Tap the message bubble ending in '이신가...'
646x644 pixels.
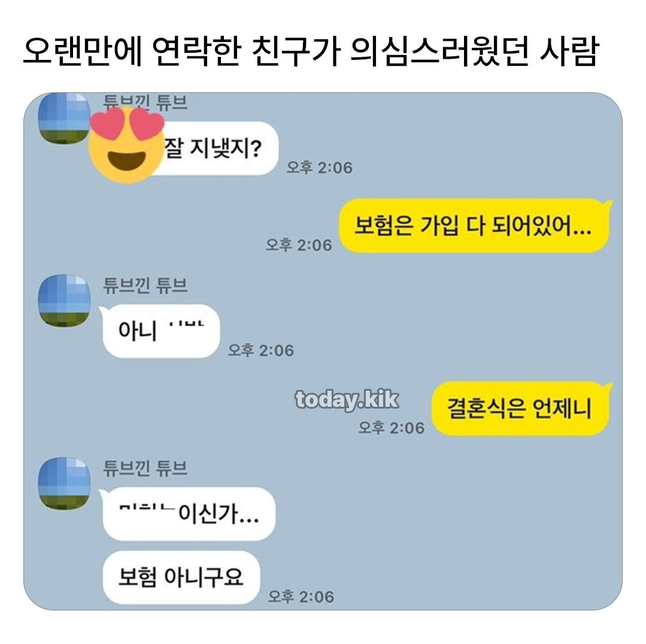pyautogui.click(x=187, y=514)
